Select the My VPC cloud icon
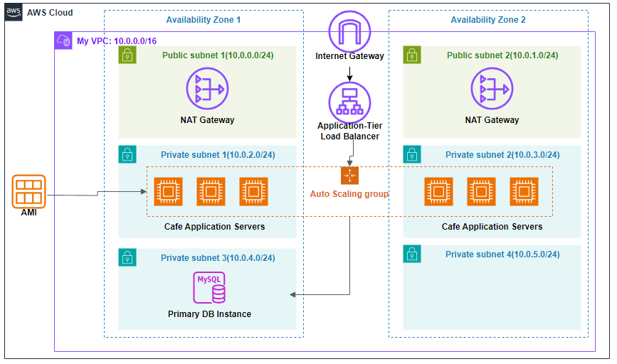This screenshot has width=617, height=364. pyautogui.click(x=63, y=41)
